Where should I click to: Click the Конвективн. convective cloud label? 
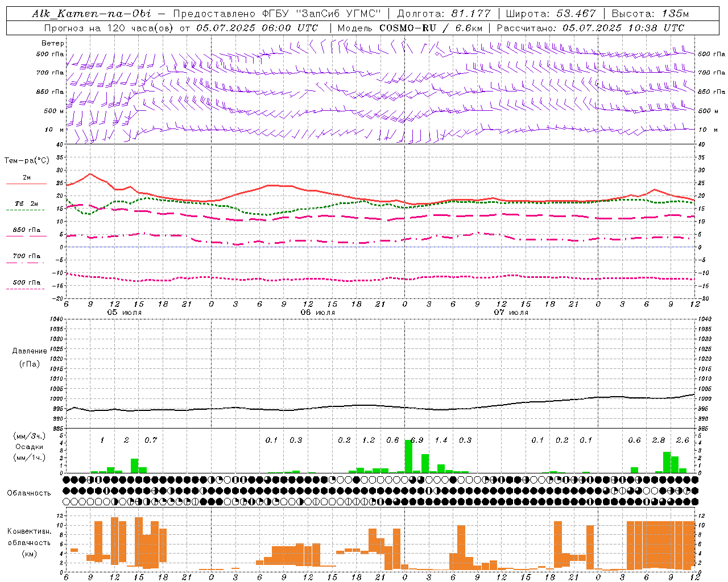tap(30, 531)
